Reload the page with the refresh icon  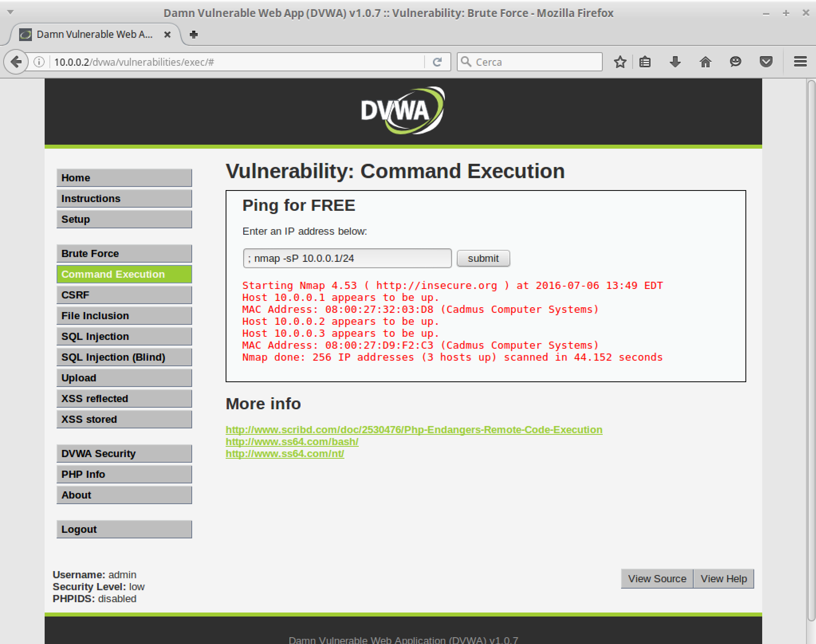pyautogui.click(x=437, y=62)
